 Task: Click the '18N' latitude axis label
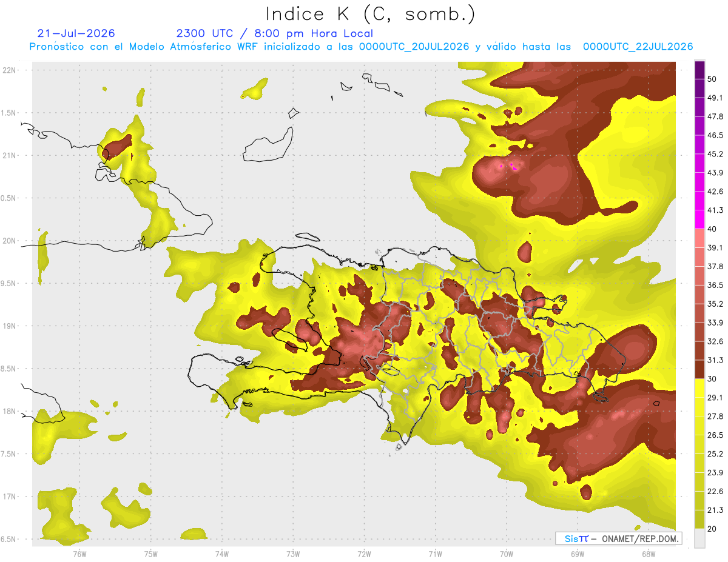10,412
